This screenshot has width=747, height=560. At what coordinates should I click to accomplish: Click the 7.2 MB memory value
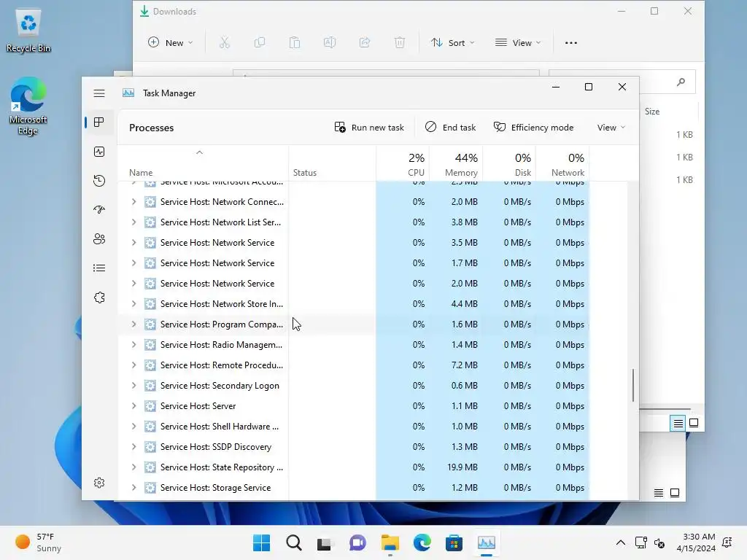[465, 365]
